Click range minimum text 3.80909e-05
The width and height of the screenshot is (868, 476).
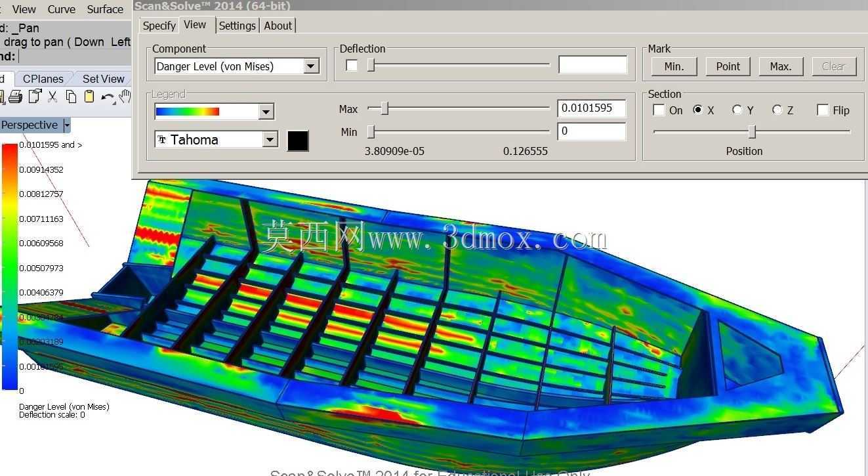394,151
